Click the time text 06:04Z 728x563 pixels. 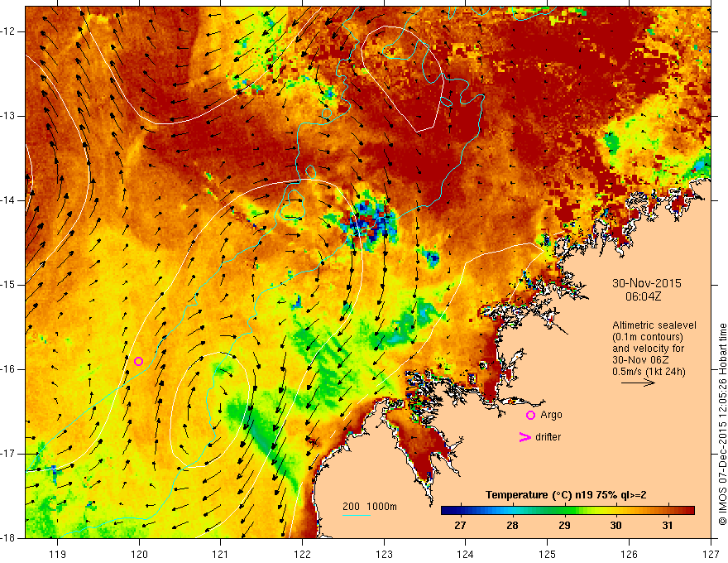pyautogui.click(x=643, y=296)
